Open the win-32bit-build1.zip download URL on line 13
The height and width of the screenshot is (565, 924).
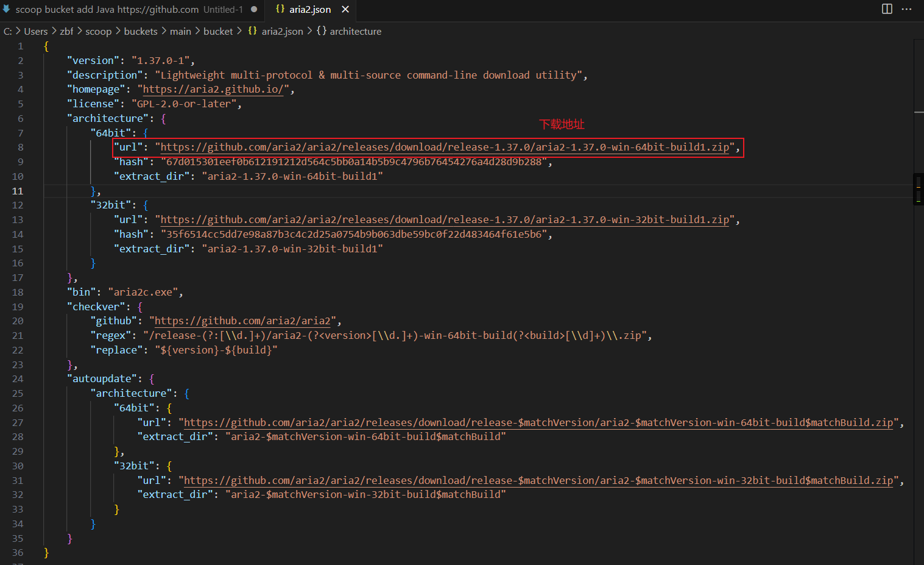(x=445, y=219)
